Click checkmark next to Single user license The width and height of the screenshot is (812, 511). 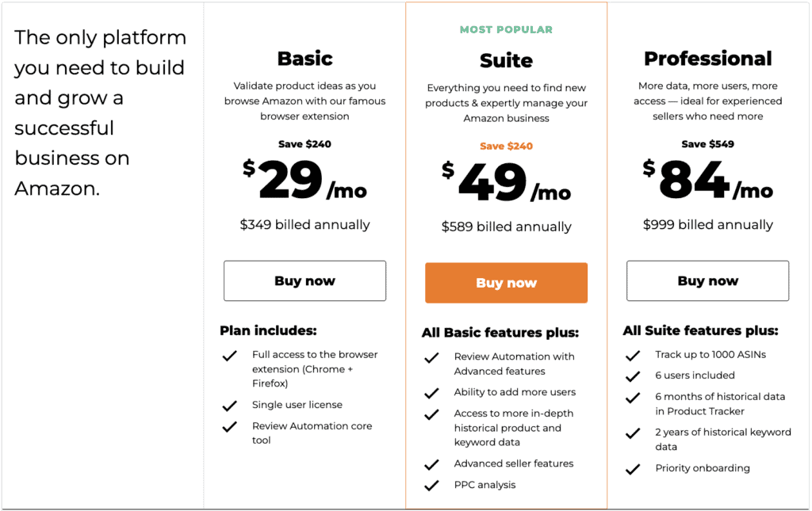click(229, 406)
